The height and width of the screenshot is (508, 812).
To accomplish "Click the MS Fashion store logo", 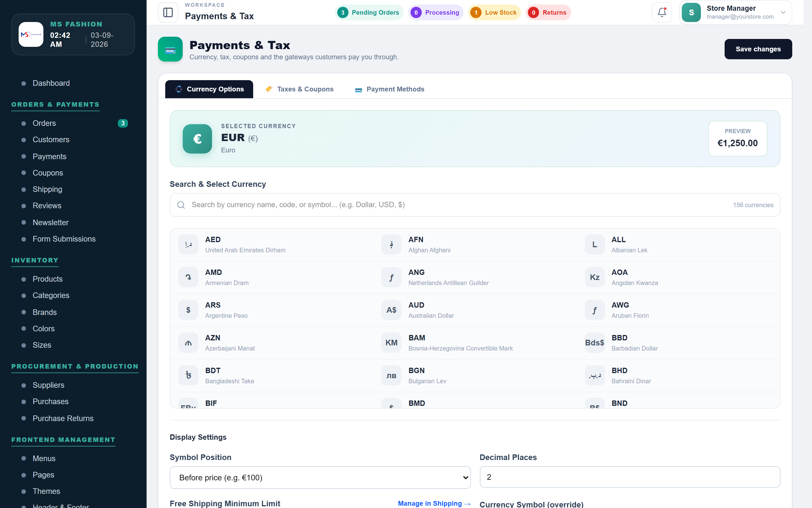I will pyautogui.click(x=31, y=34).
